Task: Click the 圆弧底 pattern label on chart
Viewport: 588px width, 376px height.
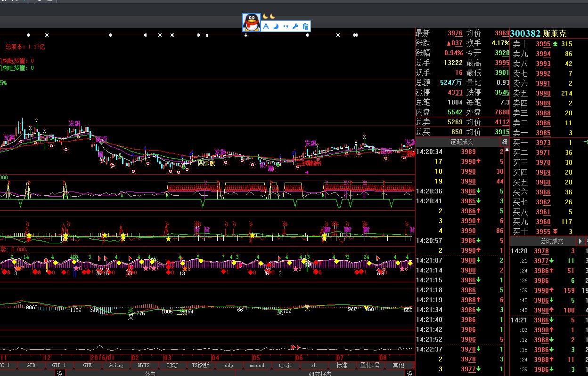Action: click(x=206, y=163)
